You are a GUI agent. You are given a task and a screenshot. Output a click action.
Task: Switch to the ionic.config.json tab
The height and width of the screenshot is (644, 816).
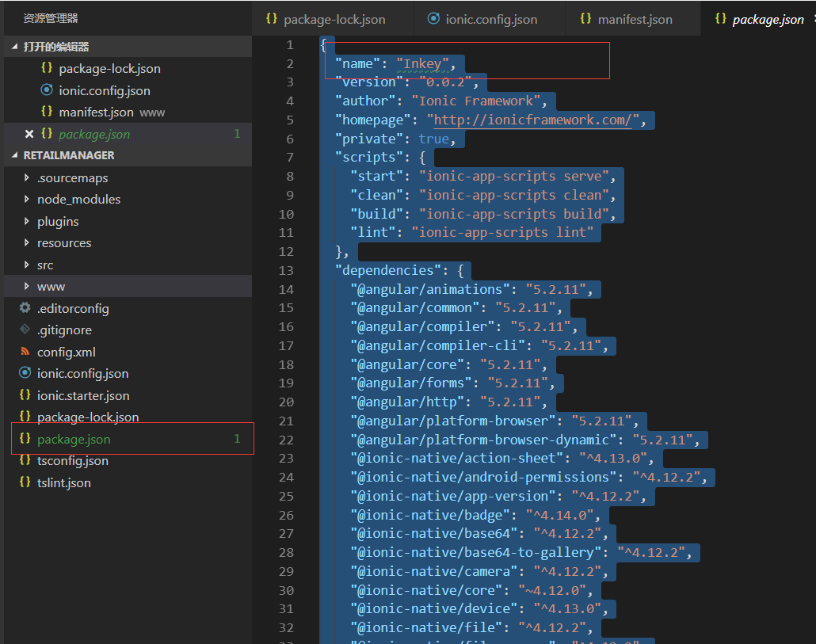(x=490, y=19)
